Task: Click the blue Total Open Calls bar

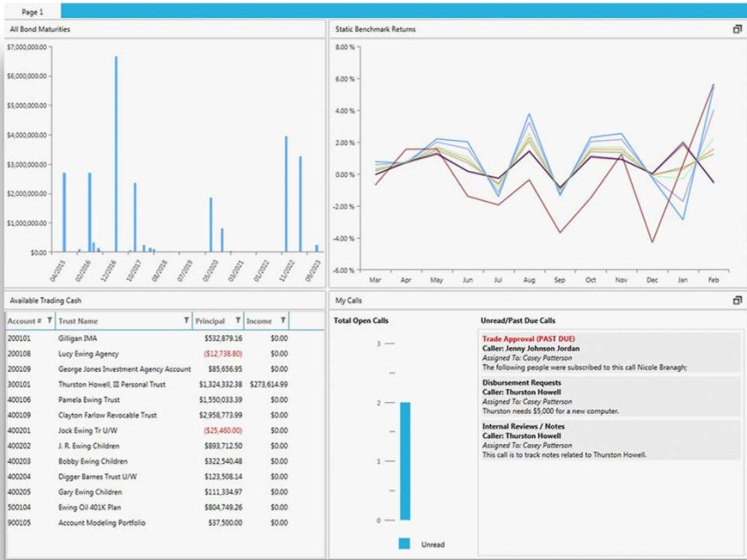Action: [x=405, y=461]
